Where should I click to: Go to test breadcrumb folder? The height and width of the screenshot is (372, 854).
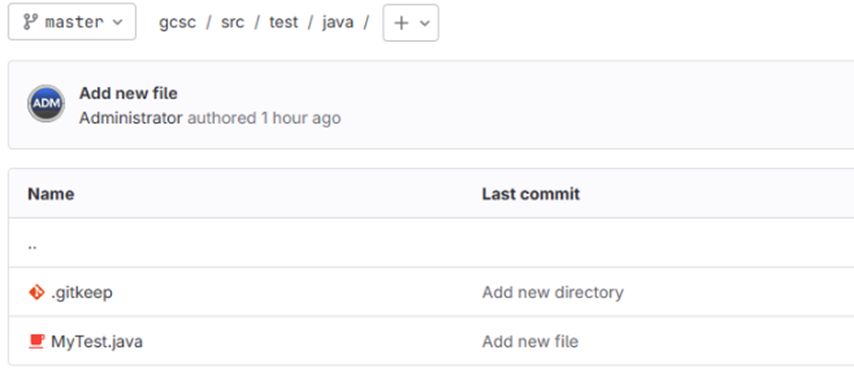click(284, 22)
